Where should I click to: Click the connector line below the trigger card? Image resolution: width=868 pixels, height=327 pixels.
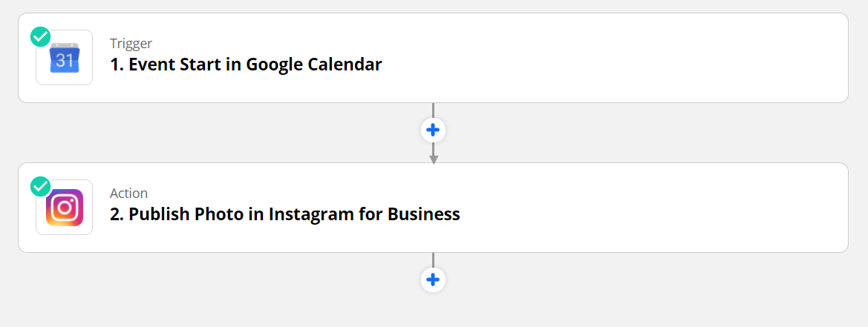[433, 110]
